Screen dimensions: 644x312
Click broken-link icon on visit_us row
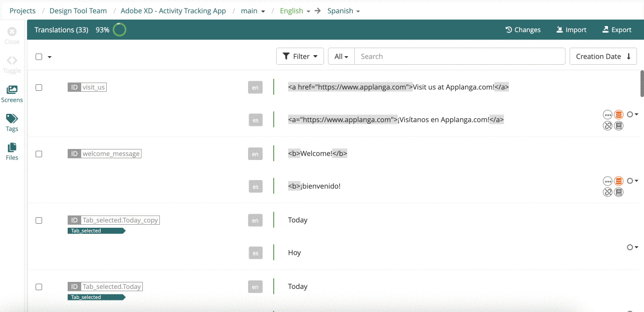click(x=608, y=126)
